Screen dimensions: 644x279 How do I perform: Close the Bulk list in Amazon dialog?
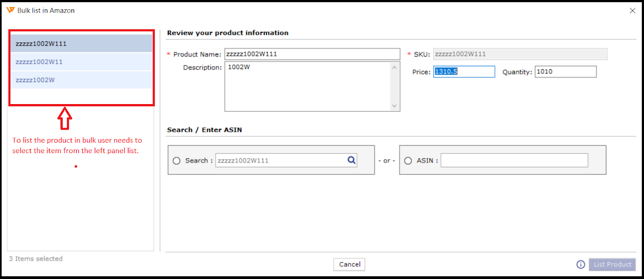(x=633, y=10)
